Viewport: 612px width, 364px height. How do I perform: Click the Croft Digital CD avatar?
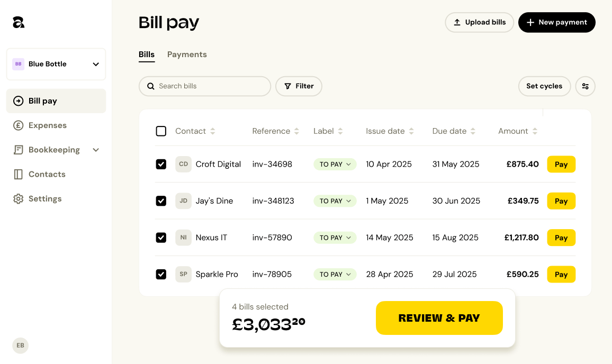coord(183,164)
